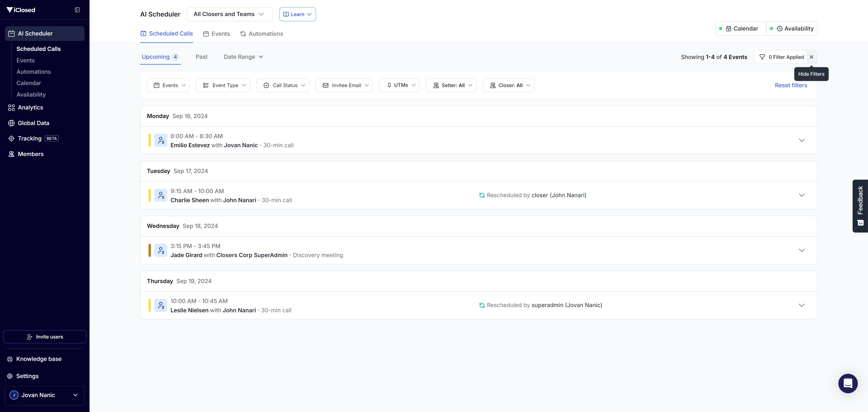
Task: Collapse the sidebar panel icon
Action: [77, 10]
